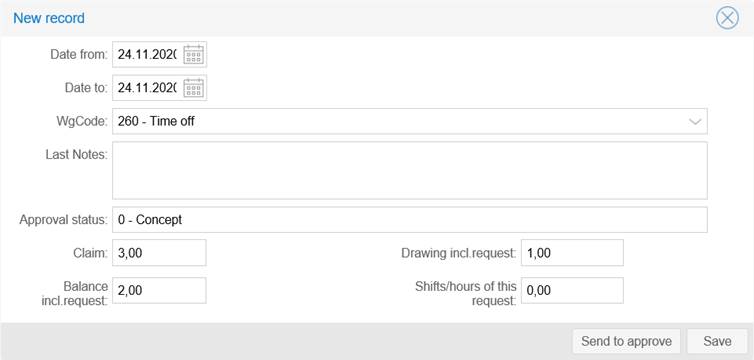Click into the Date from field
This screenshot has width=754, height=360.
pyautogui.click(x=148, y=55)
